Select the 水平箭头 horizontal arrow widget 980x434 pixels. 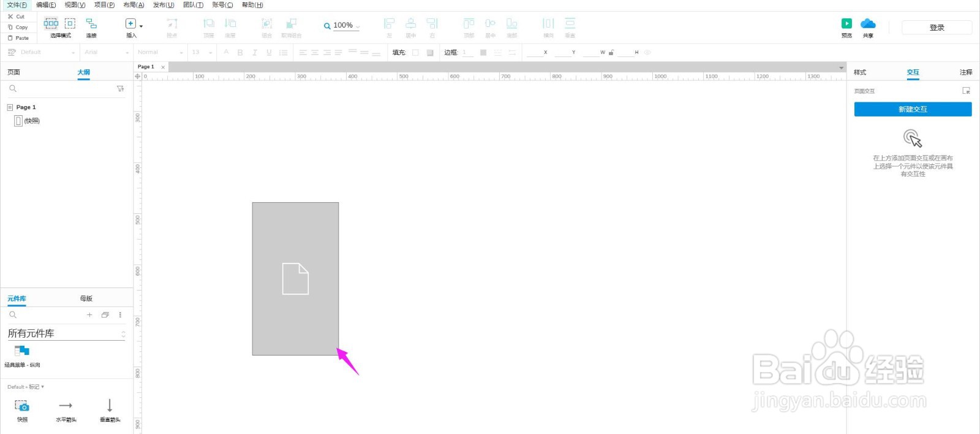(66, 411)
